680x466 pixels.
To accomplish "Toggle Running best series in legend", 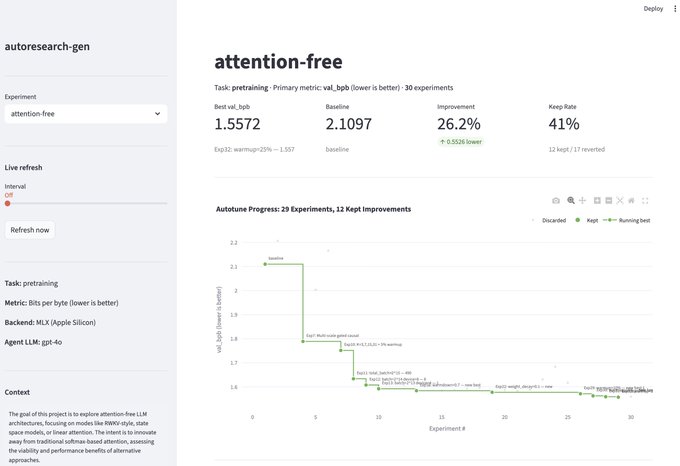I will click(x=627, y=220).
